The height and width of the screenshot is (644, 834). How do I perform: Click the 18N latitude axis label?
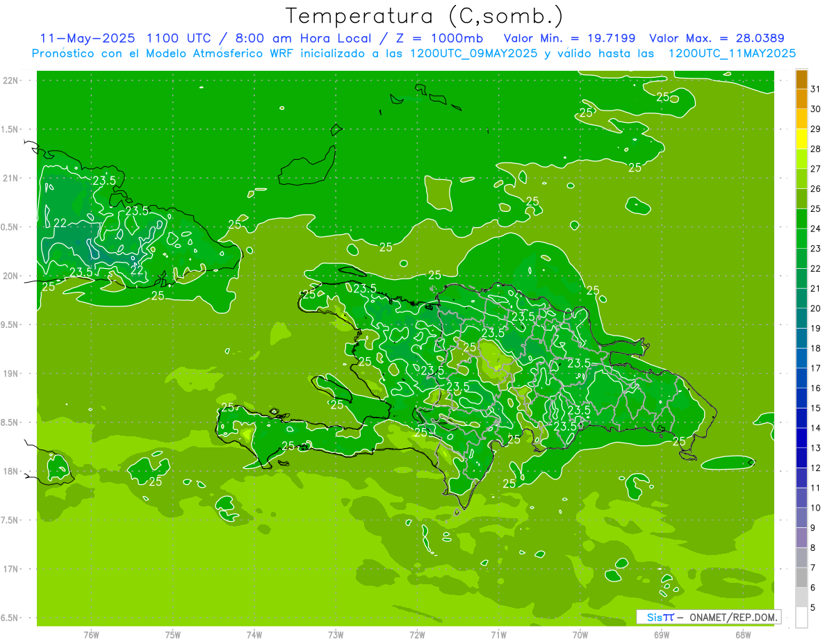(12, 471)
